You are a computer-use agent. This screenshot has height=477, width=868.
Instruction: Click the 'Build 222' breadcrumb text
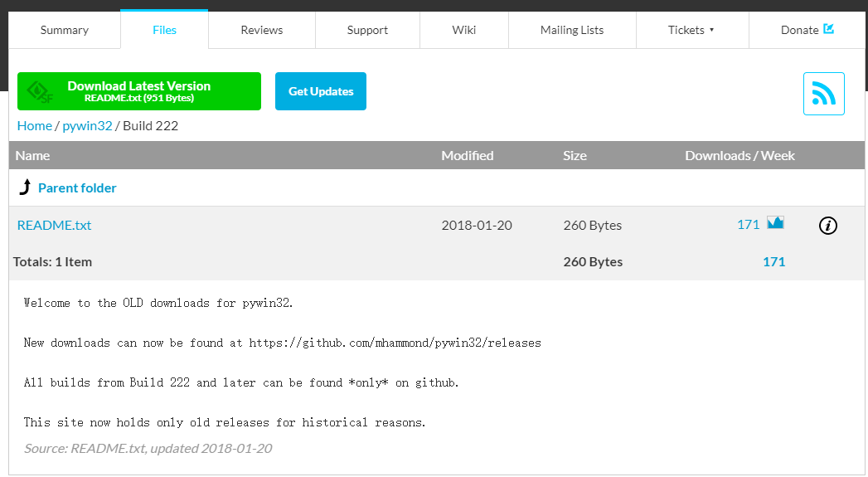point(151,126)
